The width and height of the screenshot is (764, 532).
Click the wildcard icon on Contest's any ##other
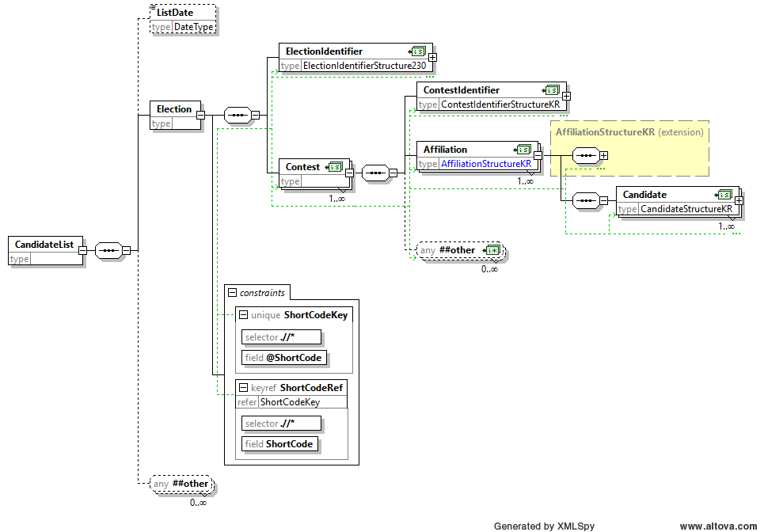pos(492,250)
